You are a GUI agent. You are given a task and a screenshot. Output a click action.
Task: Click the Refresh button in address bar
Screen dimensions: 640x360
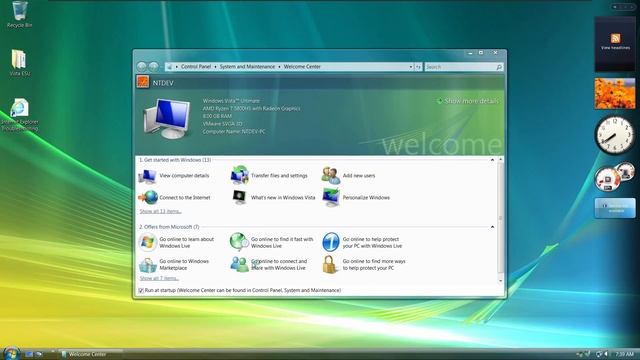click(x=418, y=67)
